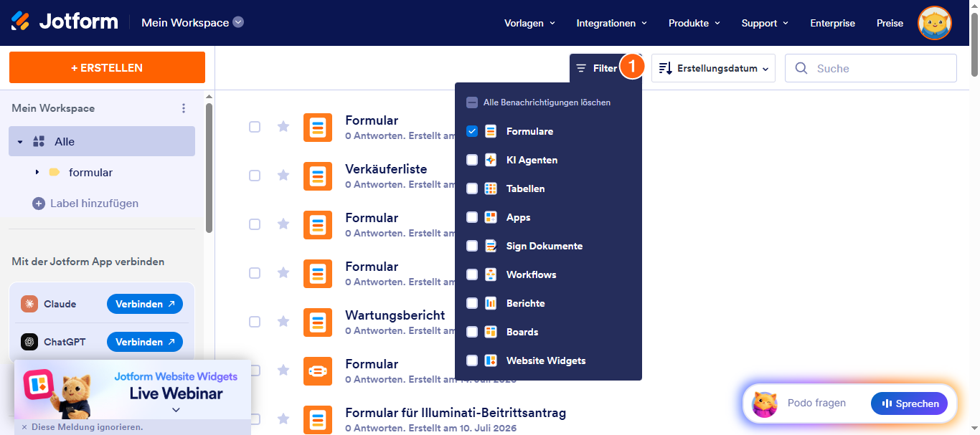Click the Apps icon in filter
Viewport: 980px width, 435px height.
coord(491,217)
